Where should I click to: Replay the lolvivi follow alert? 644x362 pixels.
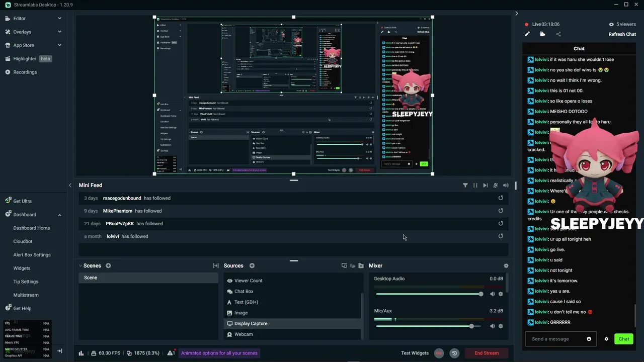(x=501, y=236)
